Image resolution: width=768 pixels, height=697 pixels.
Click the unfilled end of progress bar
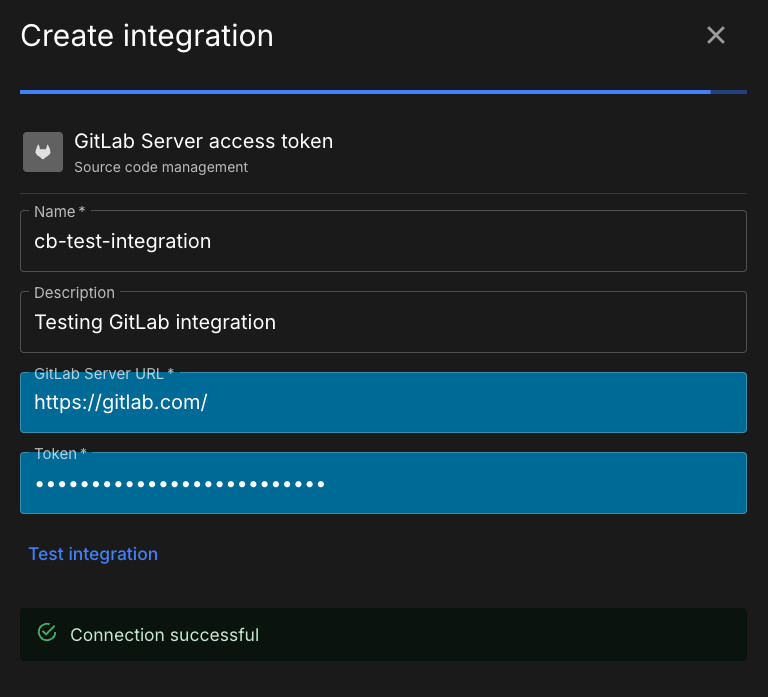pyautogui.click(x=729, y=92)
